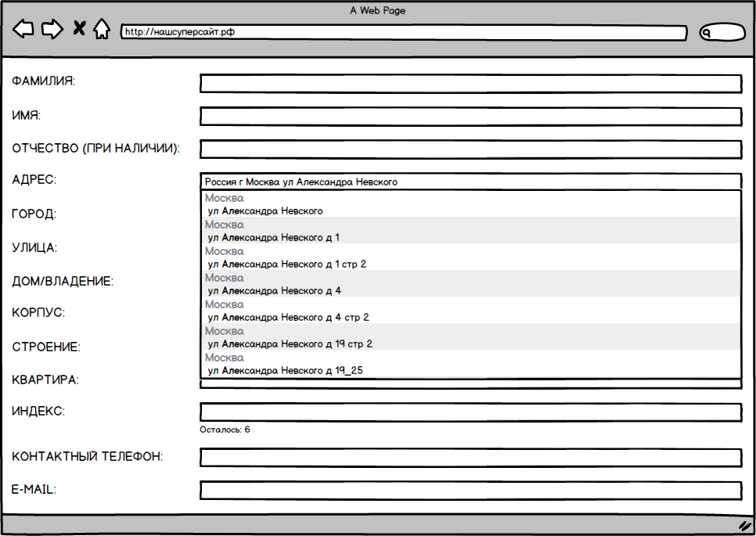Go forward with the right arrow icon
The width and height of the screenshot is (756, 536).
(x=52, y=29)
